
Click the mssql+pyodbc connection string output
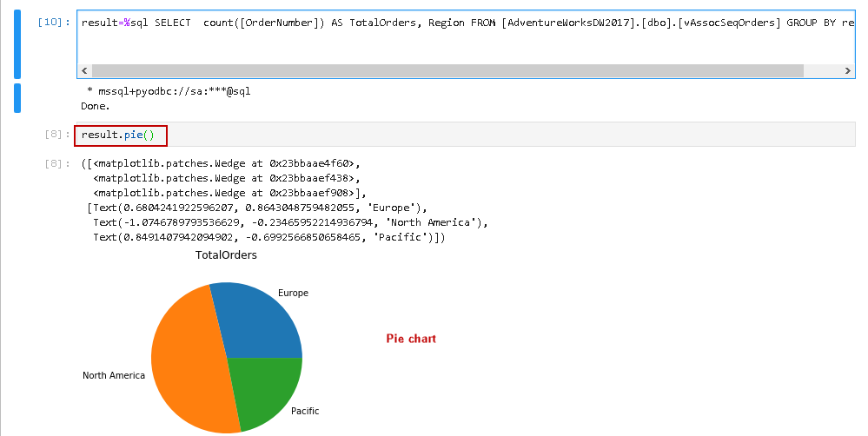[x=169, y=91]
